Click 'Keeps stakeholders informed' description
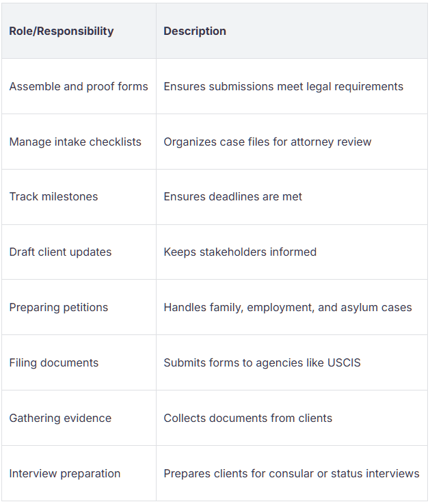Viewport: 430px width, 504px height. (240, 252)
